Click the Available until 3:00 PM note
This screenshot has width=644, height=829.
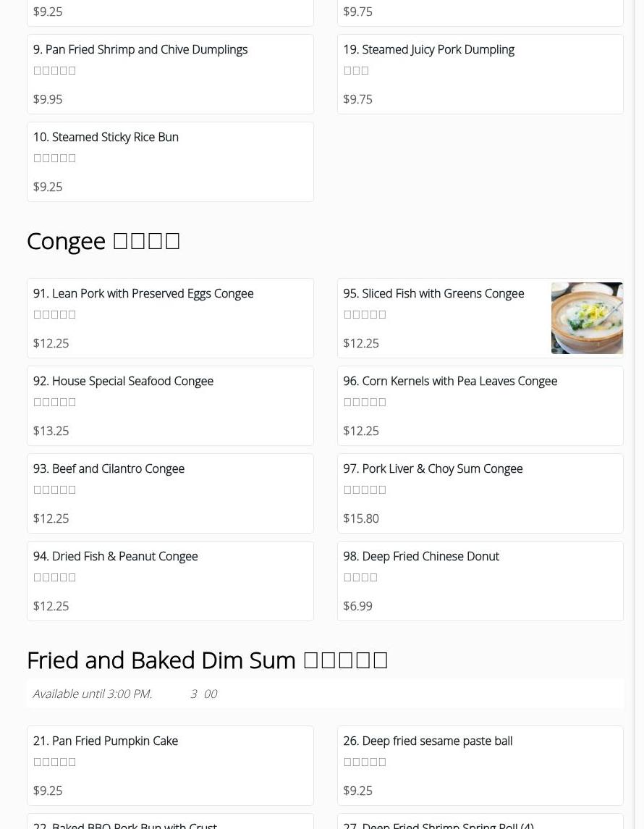[93, 694]
